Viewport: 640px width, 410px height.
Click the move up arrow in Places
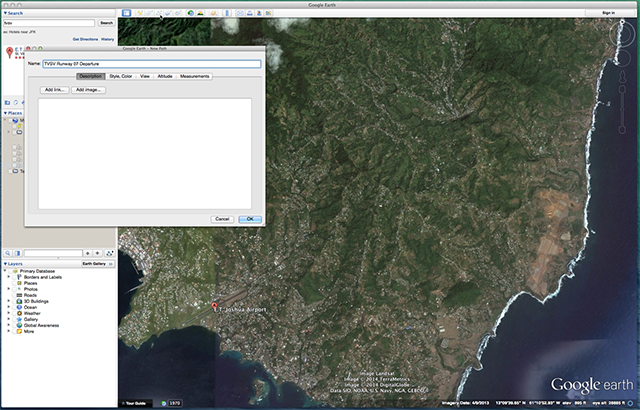87,253
